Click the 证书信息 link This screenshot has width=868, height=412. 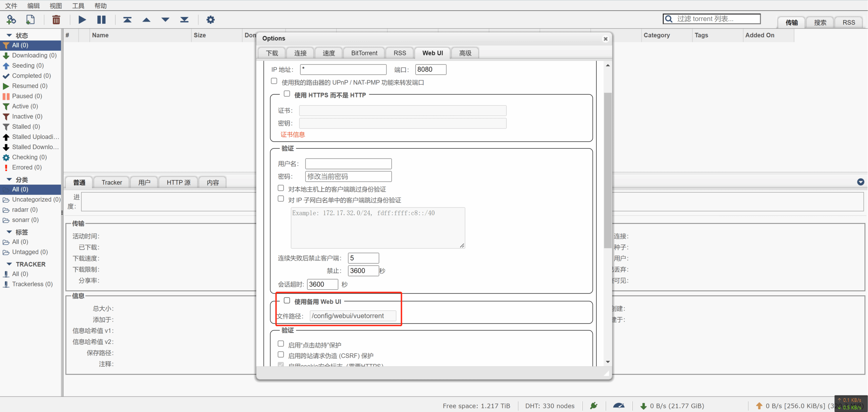292,134
